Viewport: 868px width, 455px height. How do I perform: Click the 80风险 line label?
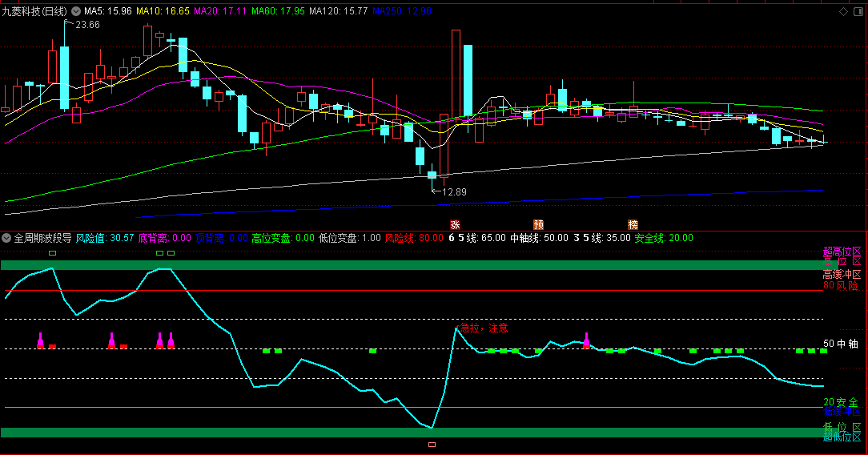tap(840, 286)
